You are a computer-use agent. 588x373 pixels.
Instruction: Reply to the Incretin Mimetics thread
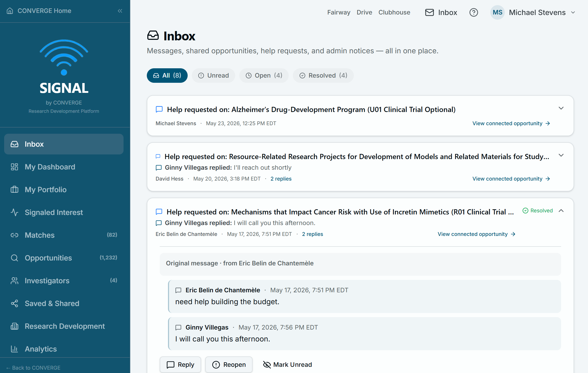[x=180, y=365]
